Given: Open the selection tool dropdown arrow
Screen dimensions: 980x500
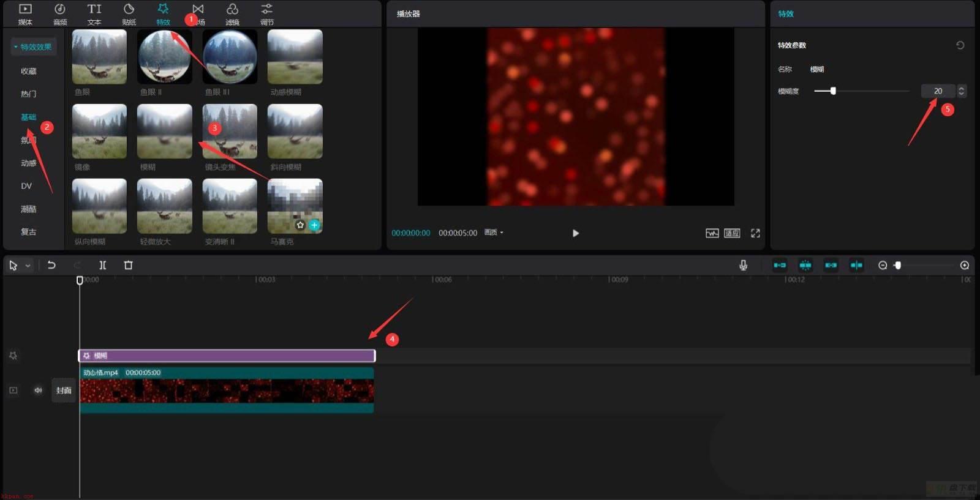Looking at the screenshot, I should [28, 266].
